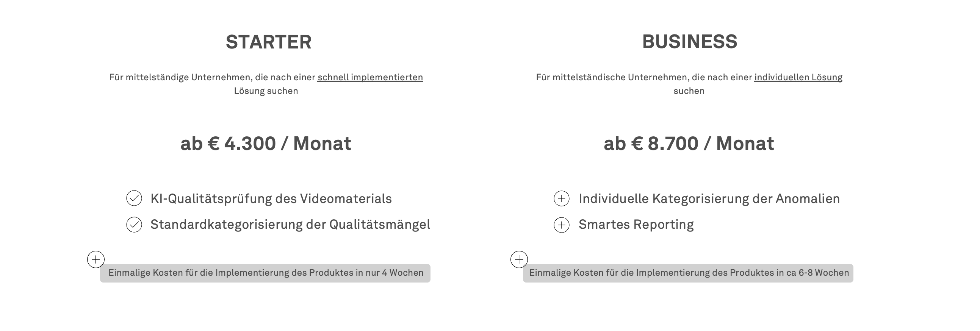Expand Starter plan implementation cost plus icon

pyautogui.click(x=96, y=259)
